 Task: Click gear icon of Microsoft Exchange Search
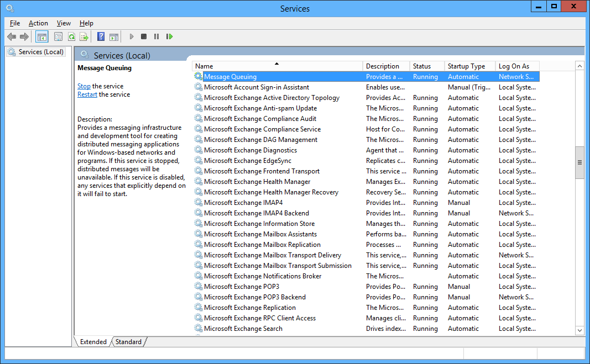pyautogui.click(x=199, y=328)
